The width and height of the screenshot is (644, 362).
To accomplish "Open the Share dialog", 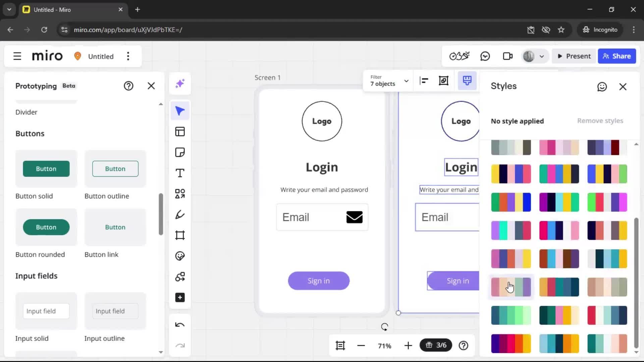I will point(617,56).
